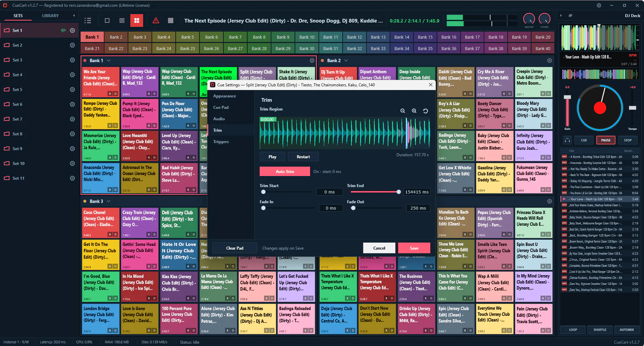Adjust the Fade Out slider handle
This screenshot has width=644, height=346.
tap(353, 208)
